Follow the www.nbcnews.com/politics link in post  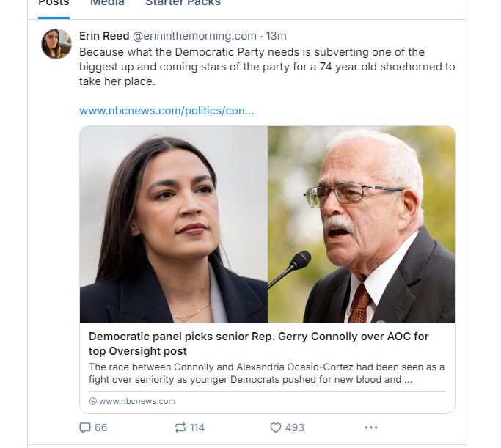tap(167, 111)
